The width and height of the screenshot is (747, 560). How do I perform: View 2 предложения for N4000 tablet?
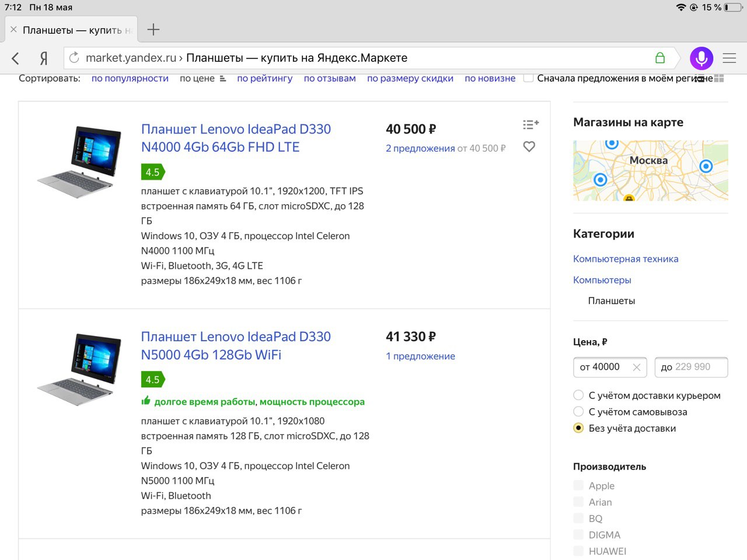[x=420, y=148]
